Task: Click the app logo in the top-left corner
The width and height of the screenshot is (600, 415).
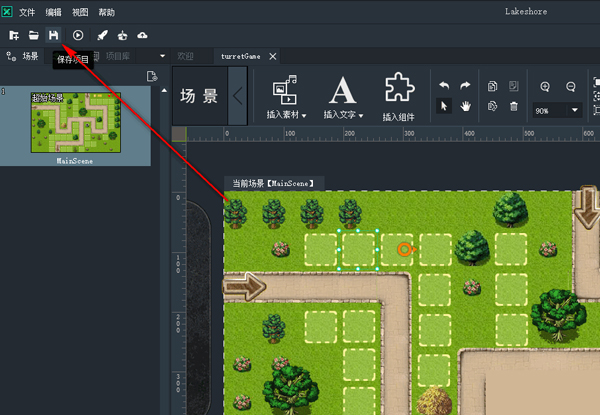Action: coord(7,11)
